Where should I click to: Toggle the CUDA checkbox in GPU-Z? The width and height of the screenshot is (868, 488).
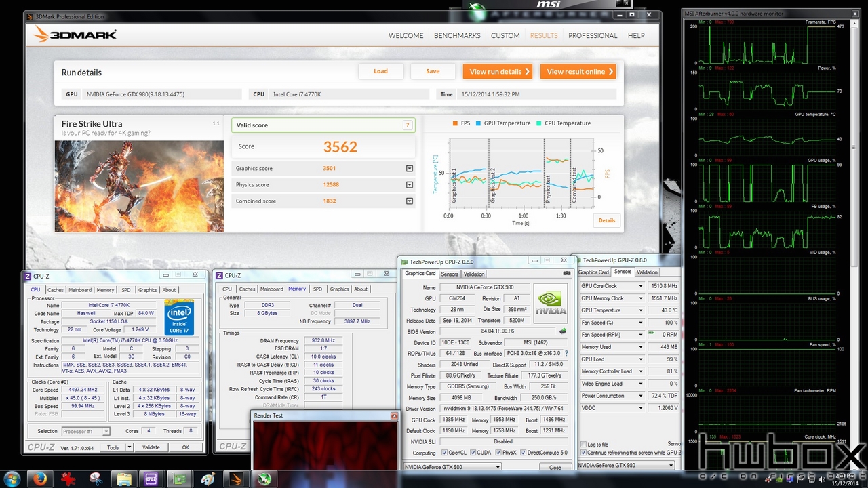click(x=473, y=453)
